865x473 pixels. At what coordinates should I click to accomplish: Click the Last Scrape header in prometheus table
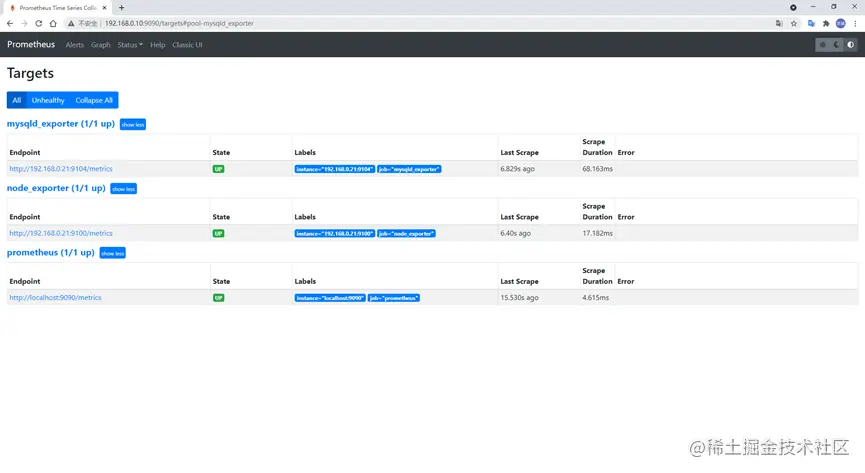point(519,281)
